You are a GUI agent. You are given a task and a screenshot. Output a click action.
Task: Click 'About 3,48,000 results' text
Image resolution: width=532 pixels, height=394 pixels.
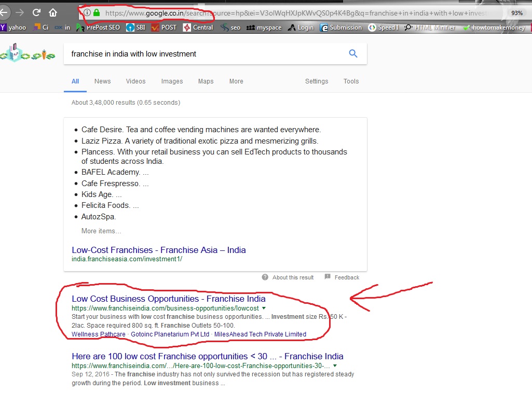(126, 102)
